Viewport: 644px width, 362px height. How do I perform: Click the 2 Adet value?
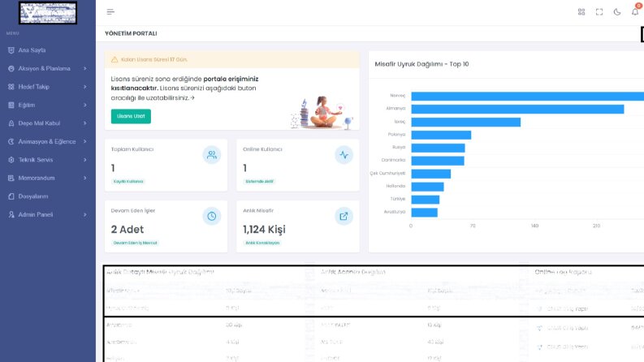pyautogui.click(x=128, y=230)
